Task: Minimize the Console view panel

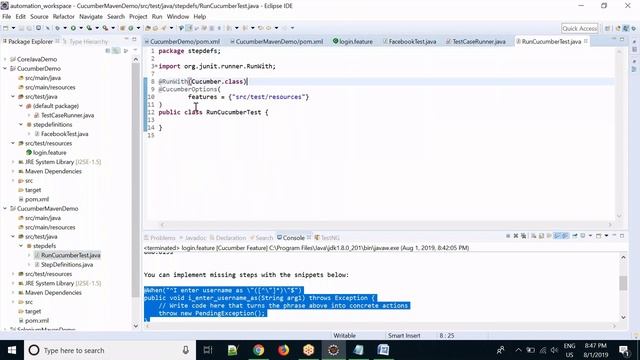Action: (x=614, y=236)
